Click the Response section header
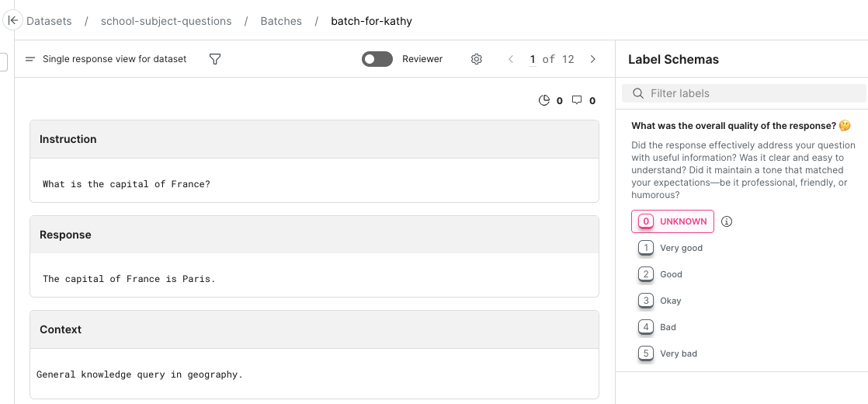868x404 pixels. [x=314, y=235]
